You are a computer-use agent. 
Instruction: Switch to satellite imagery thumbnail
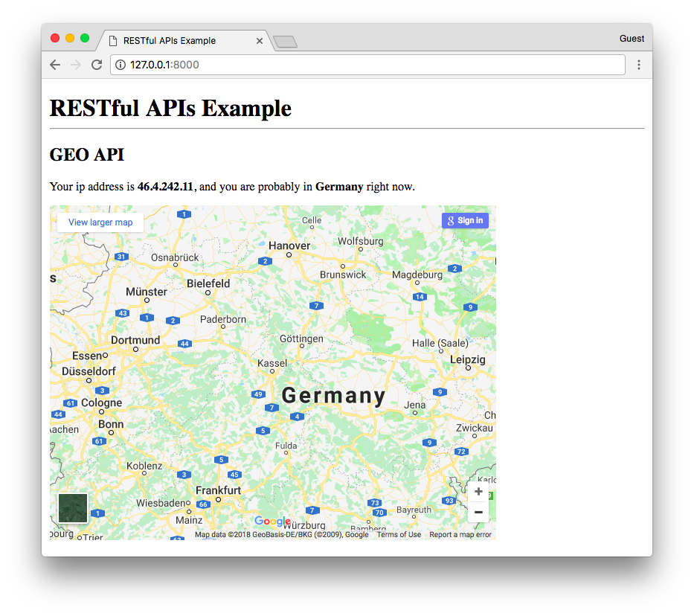pos(73,508)
